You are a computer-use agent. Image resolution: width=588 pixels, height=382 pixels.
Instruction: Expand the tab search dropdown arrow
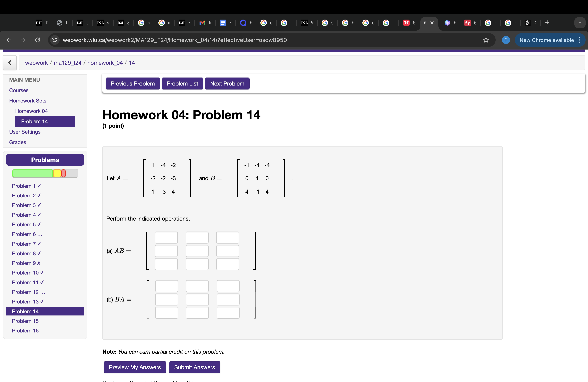coord(580,23)
